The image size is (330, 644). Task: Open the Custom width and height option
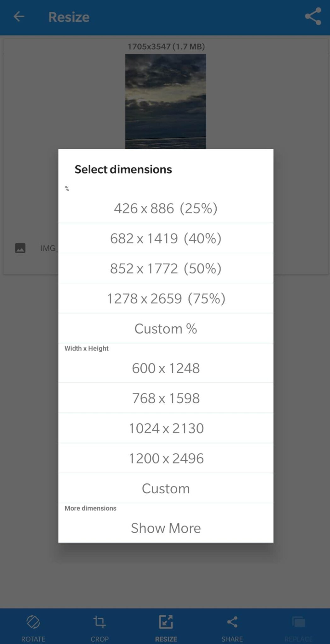[165, 488]
